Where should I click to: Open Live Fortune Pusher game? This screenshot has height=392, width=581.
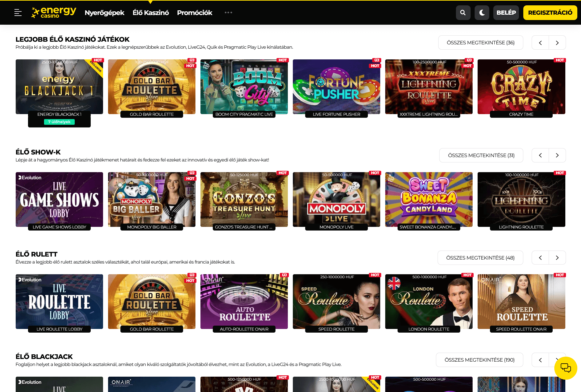coord(337,87)
